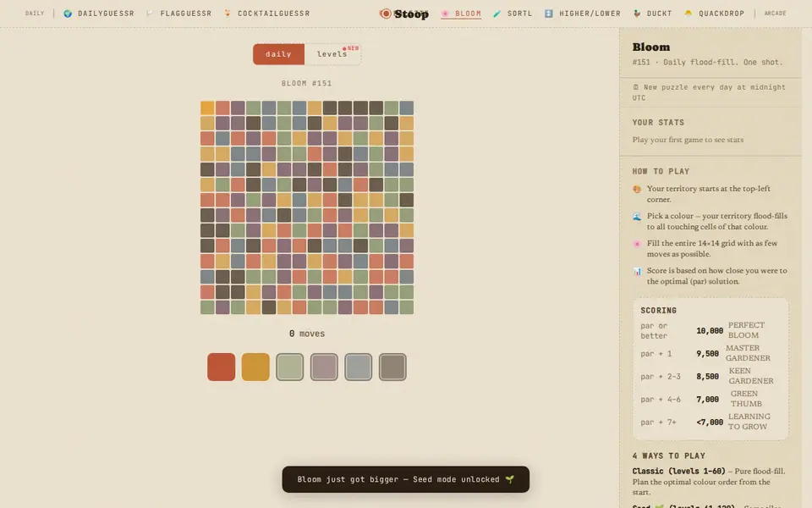
Task: Click the palette icon beside territory instruction
Action: click(x=637, y=189)
